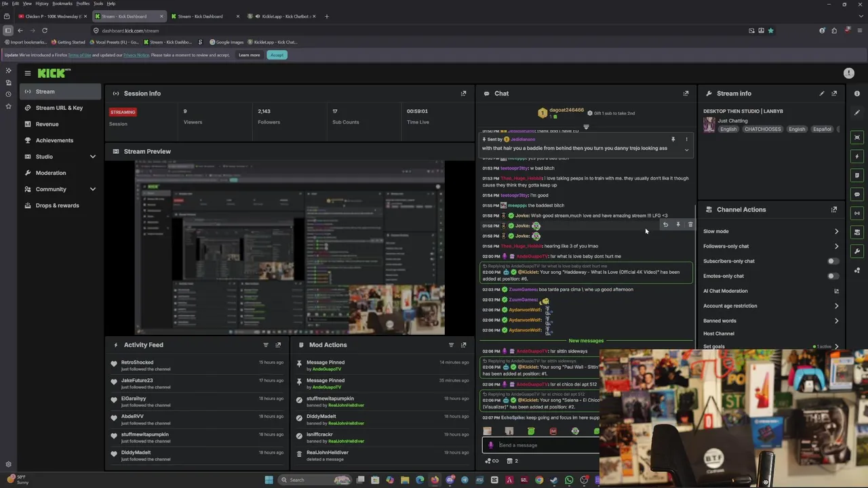Expand pinned message with down chevron

tap(686, 150)
